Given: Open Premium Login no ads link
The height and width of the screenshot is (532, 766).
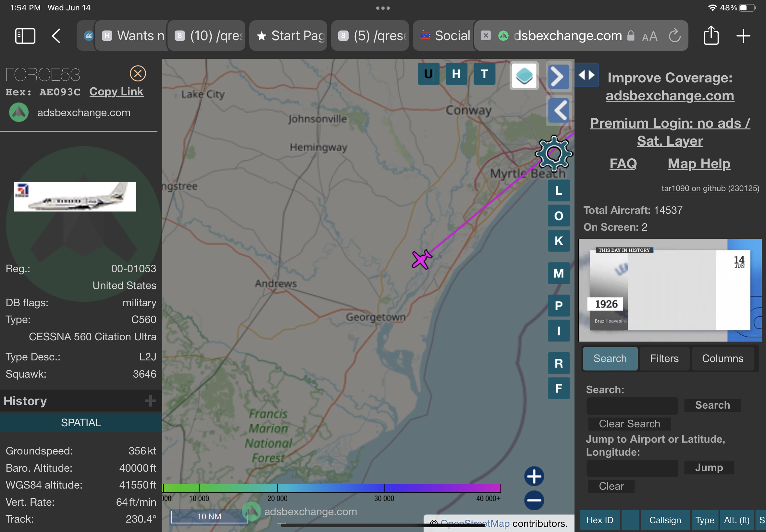Looking at the screenshot, I should (670, 132).
